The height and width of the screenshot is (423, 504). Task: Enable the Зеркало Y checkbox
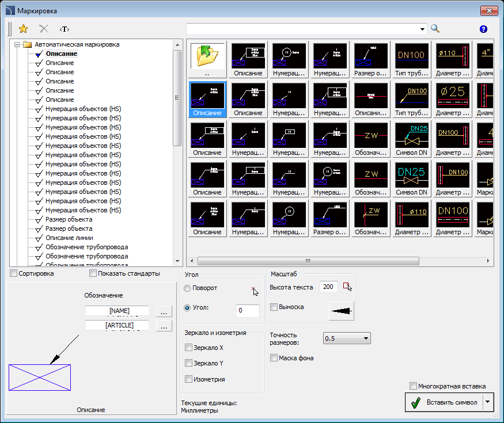click(x=189, y=363)
